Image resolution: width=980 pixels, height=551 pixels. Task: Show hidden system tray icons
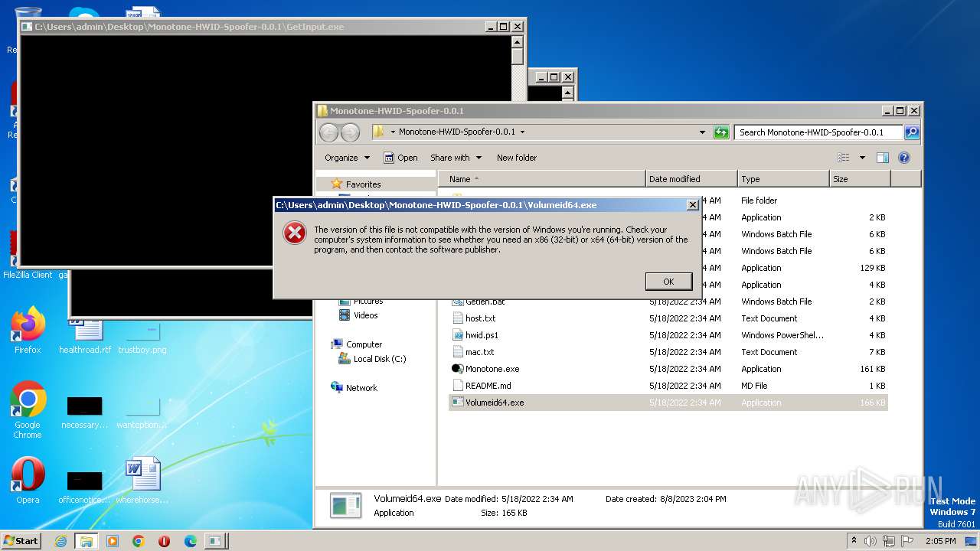pyautogui.click(x=854, y=541)
